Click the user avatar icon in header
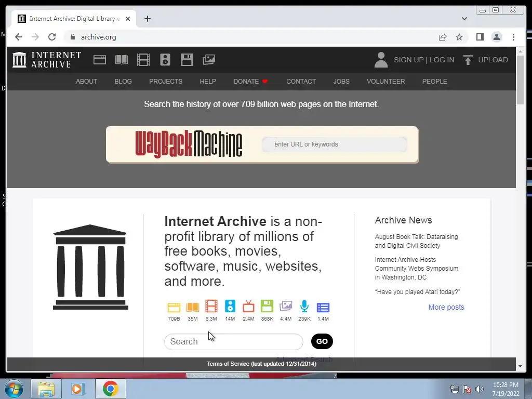This screenshot has width=532, height=399. pyautogui.click(x=381, y=60)
